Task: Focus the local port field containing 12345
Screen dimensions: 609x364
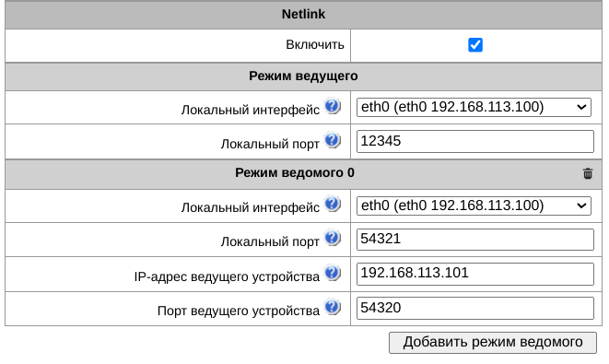Action: [475, 141]
